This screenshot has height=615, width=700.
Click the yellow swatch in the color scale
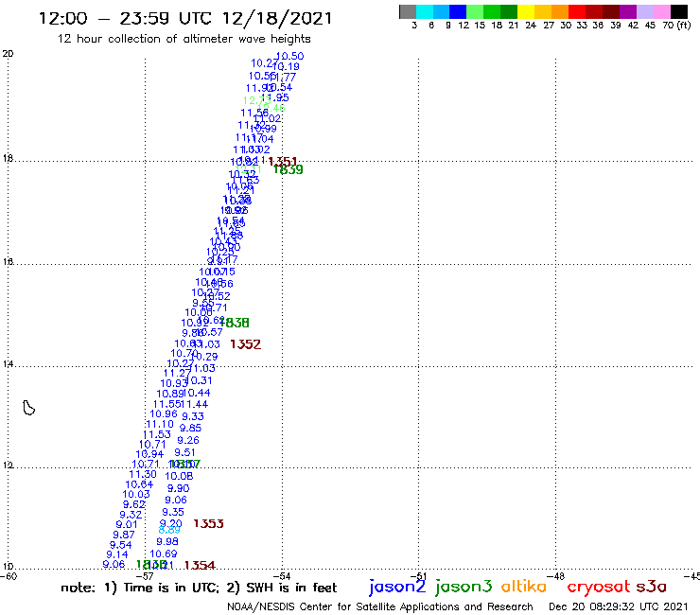(x=526, y=11)
